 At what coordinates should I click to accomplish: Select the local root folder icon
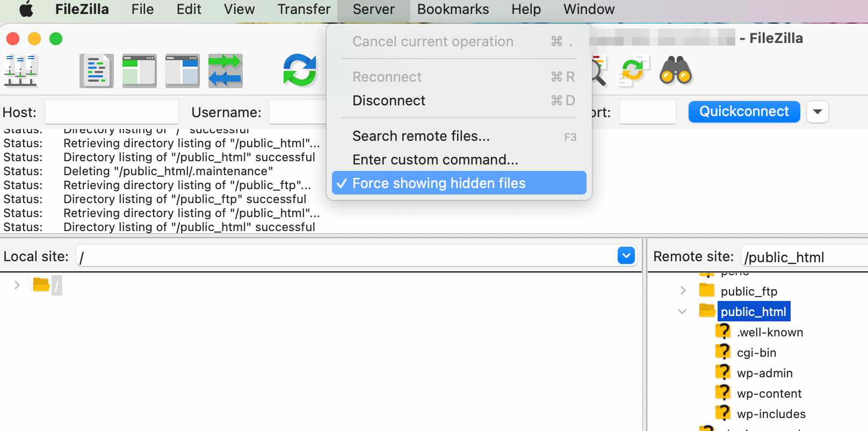point(41,284)
